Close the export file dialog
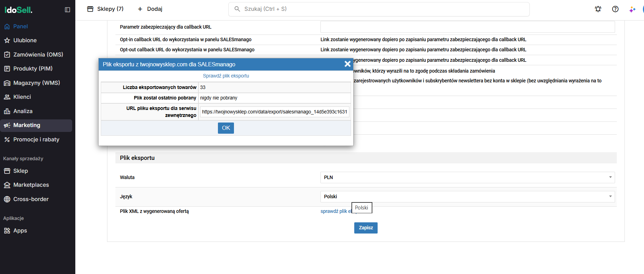The width and height of the screenshot is (644, 274). pyautogui.click(x=347, y=64)
